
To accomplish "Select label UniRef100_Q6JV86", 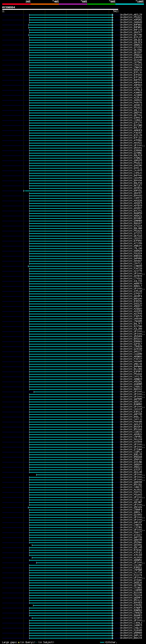I will [x=131, y=50].
